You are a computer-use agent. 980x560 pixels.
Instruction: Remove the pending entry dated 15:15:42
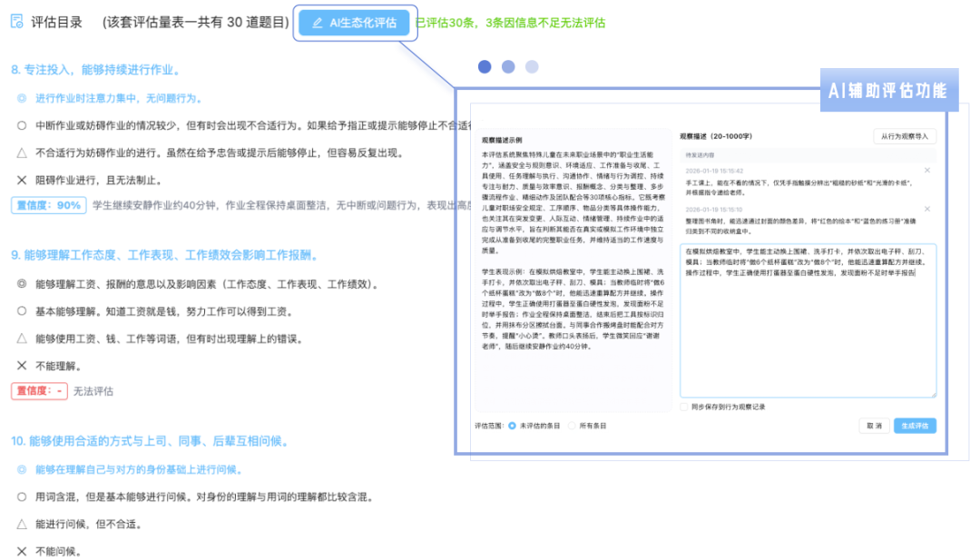(x=926, y=170)
